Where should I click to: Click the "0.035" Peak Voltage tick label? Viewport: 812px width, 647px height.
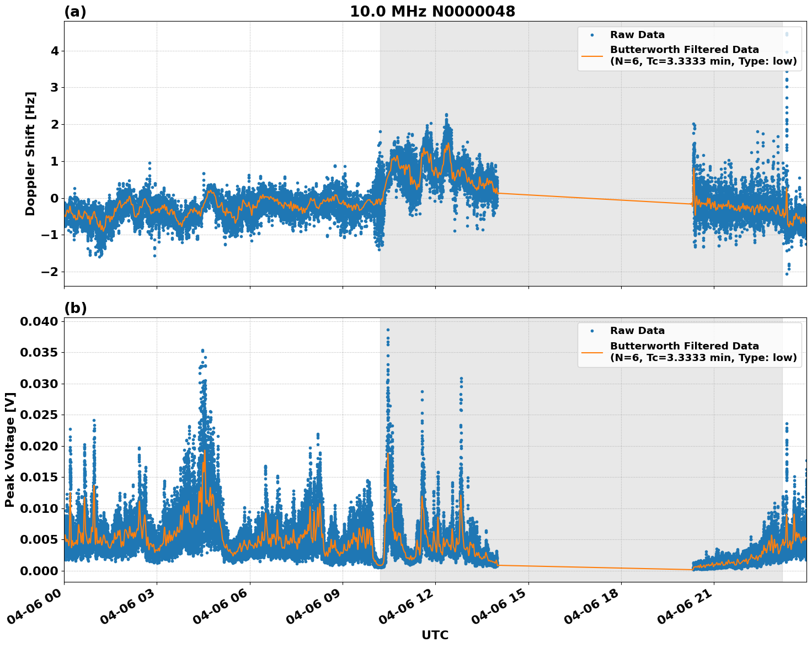39,352
